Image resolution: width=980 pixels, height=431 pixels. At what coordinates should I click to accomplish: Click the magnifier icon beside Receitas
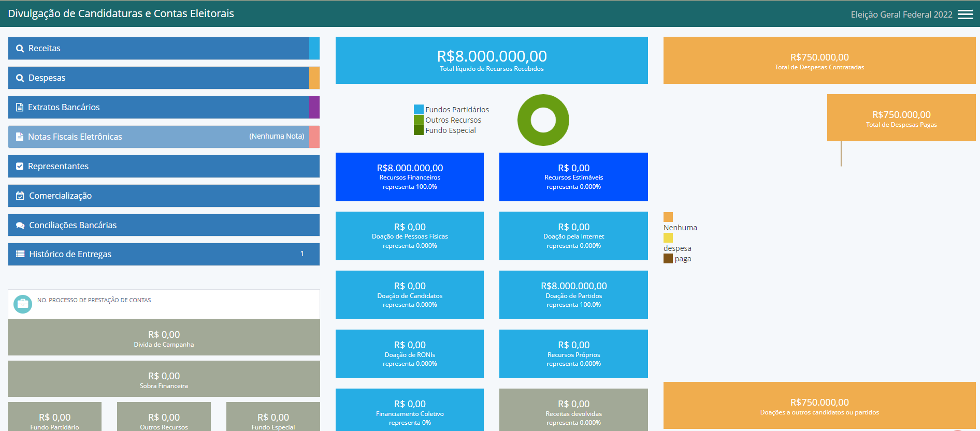tap(20, 49)
